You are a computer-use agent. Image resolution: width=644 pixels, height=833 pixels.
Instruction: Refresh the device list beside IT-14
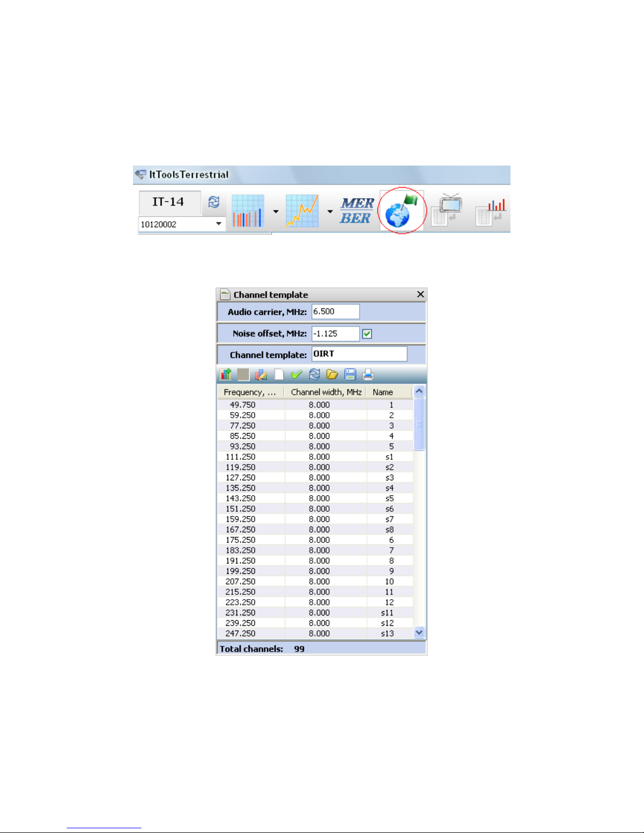click(x=214, y=202)
